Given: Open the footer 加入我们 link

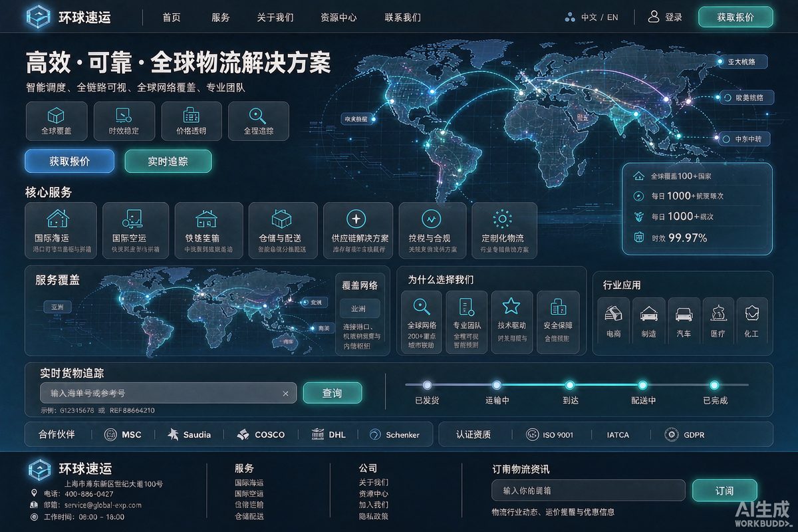Looking at the screenshot, I should point(374,505).
